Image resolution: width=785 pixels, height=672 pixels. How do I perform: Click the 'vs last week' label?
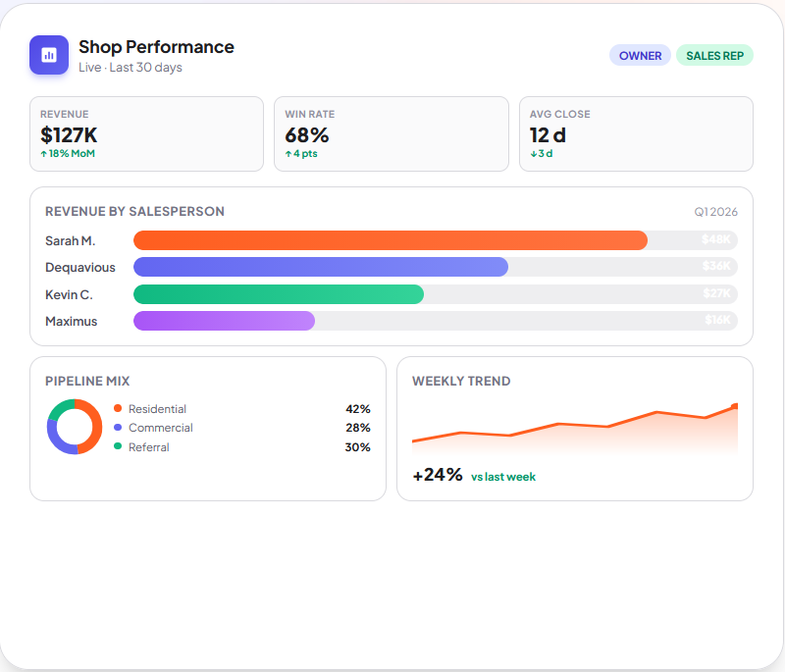click(503, 477)
